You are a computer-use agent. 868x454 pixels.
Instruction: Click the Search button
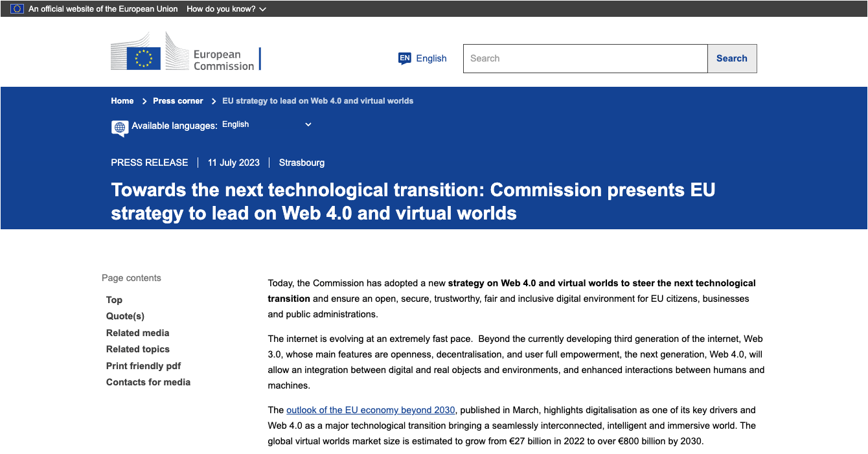click(732, 58)
